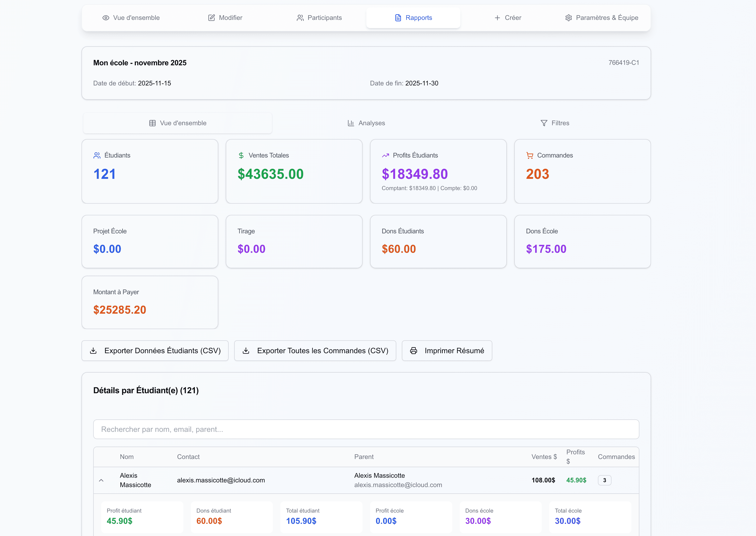The width and height of the screenshot is (756, 536).
Task: Click download icon on Exporter Données Étudiants
Action: pyautogui.click(x=93, y=351)
